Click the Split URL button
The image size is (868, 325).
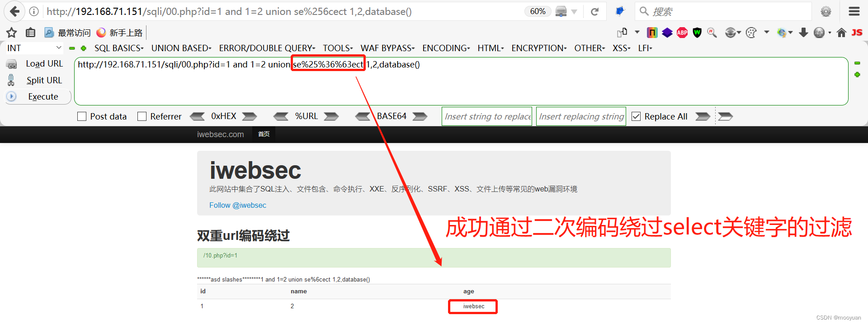click(x=44, y=80)
